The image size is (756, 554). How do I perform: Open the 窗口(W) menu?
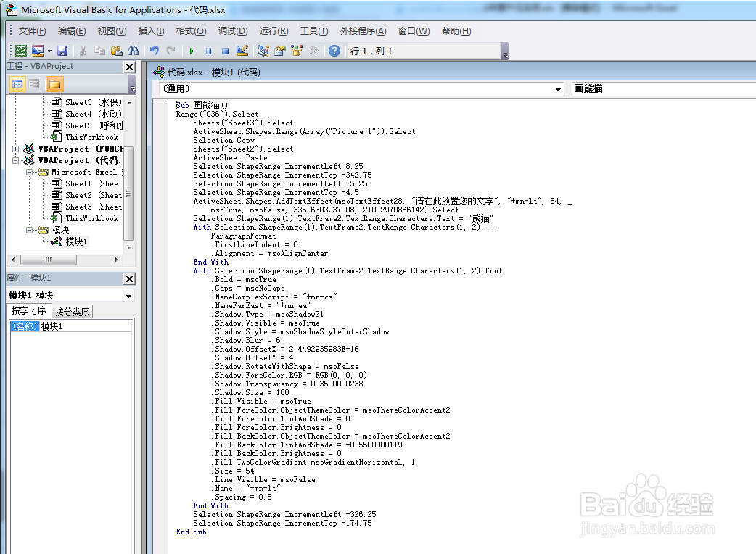click(414, 31)
